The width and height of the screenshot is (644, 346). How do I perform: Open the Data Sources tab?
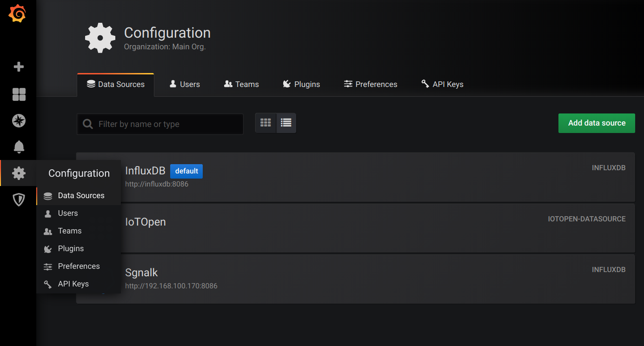click(x=115, y=85)
